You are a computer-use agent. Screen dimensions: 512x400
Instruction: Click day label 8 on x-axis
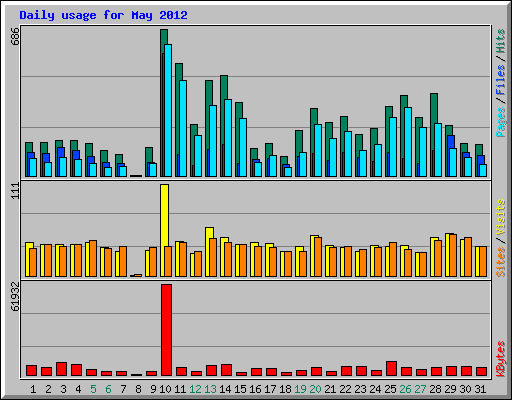[138, 389]
